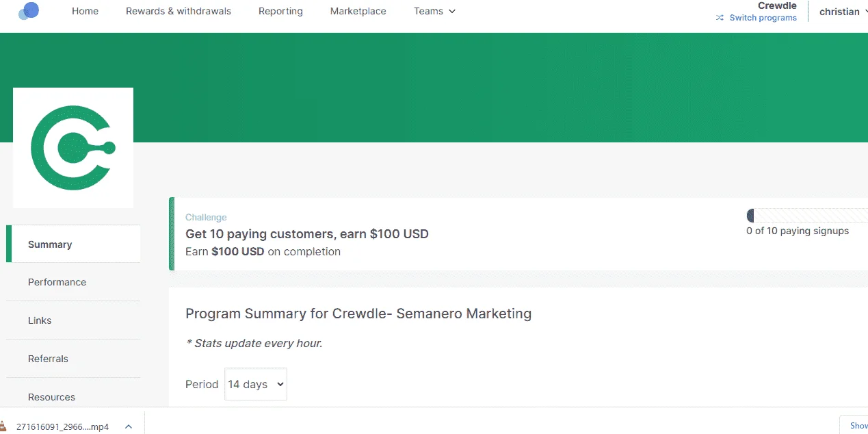Viewport: 868px width, 434px height.
Task: Open the downloaded 271616091 mp4 file
Action: pyautogui.click(x=62, y=426)
